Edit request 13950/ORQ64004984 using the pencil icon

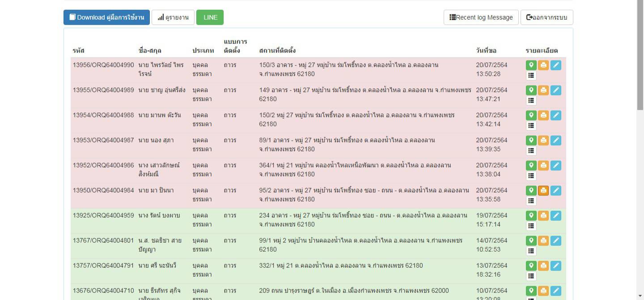(x=556, y=190)
